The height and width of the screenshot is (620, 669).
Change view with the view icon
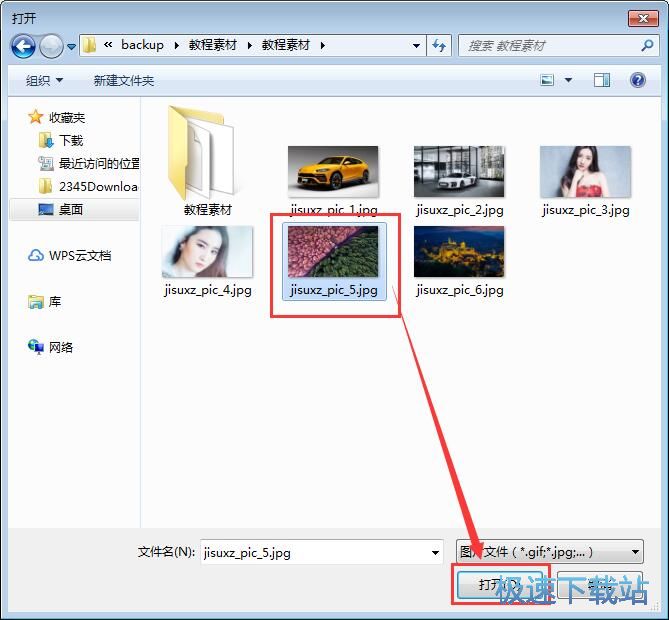tap(547, 80)
